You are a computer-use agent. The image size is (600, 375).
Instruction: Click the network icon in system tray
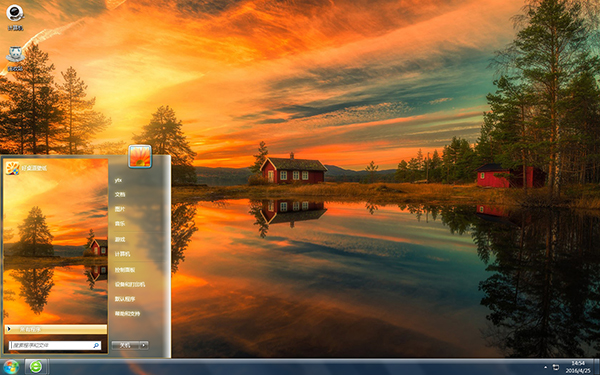[556, 367]
